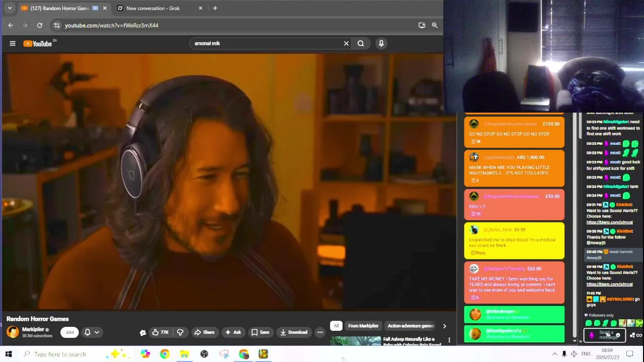Submit the YouTube search magnifier button
644x362 pixels.
[x=361, y=43]
